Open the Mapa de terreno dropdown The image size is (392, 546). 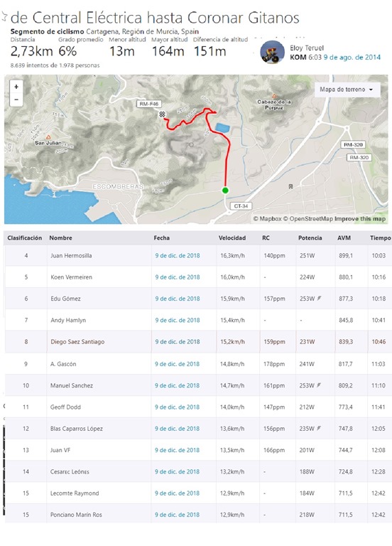pos(347,90)
